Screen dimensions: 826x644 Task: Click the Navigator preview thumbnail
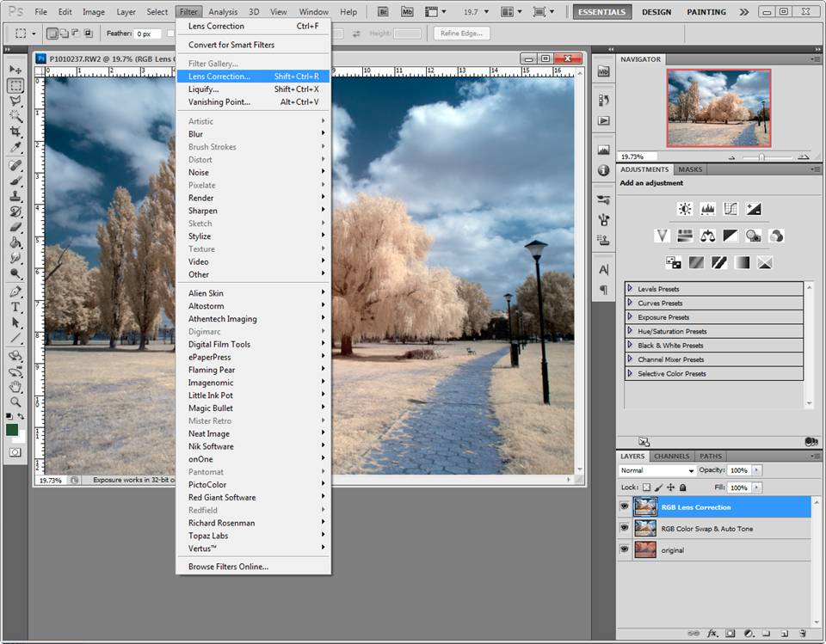[x=718, y=108]
